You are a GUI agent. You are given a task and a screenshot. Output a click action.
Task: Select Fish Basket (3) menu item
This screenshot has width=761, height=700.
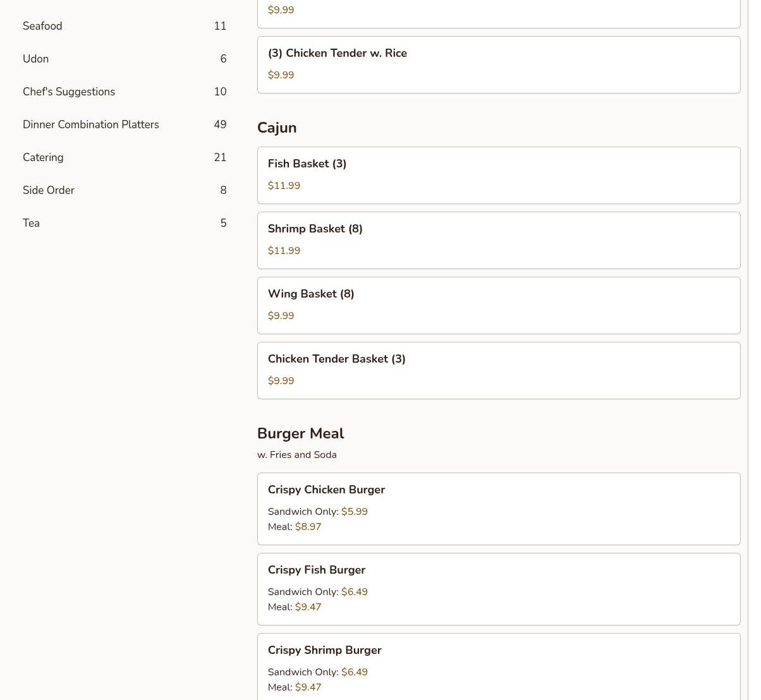click(x=498, y=175)
